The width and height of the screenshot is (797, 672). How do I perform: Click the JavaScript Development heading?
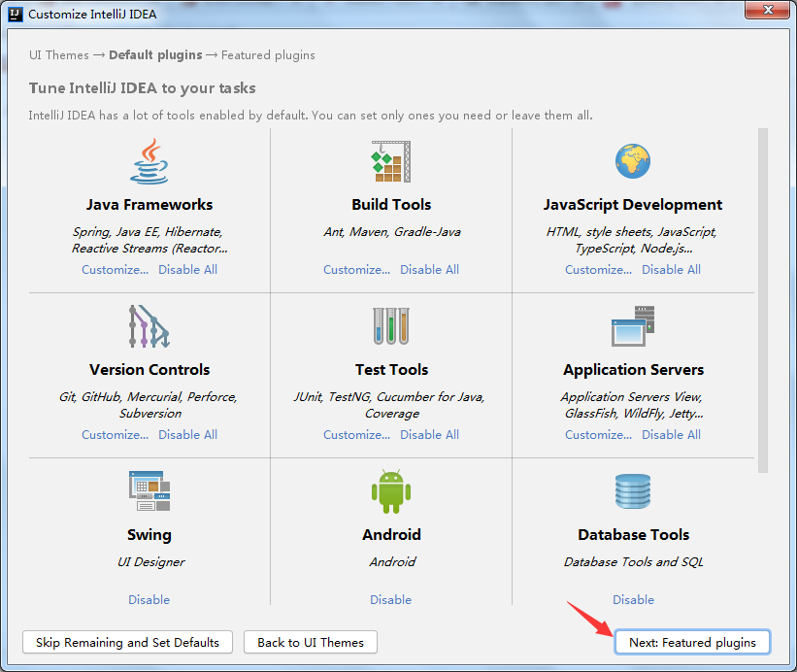(x=633, y=204)
